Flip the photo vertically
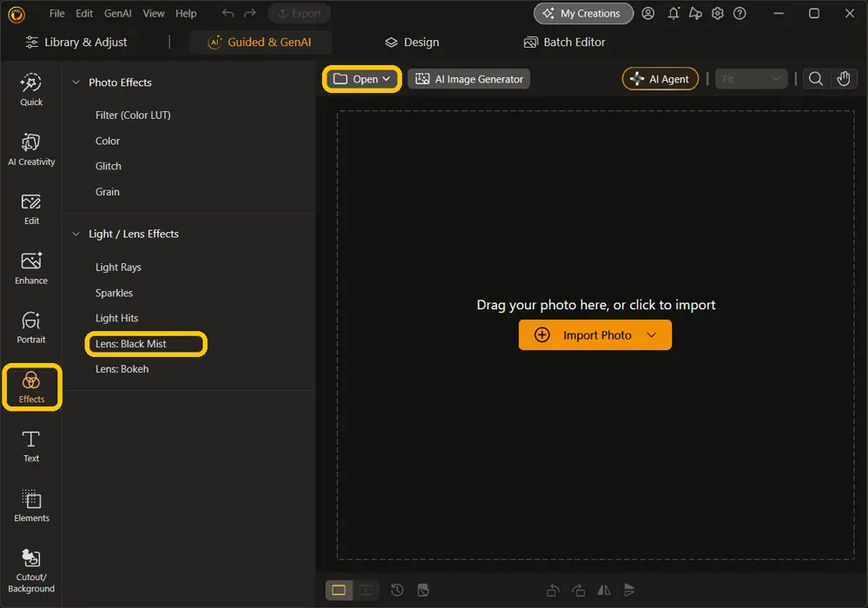 tap(629, 591)
